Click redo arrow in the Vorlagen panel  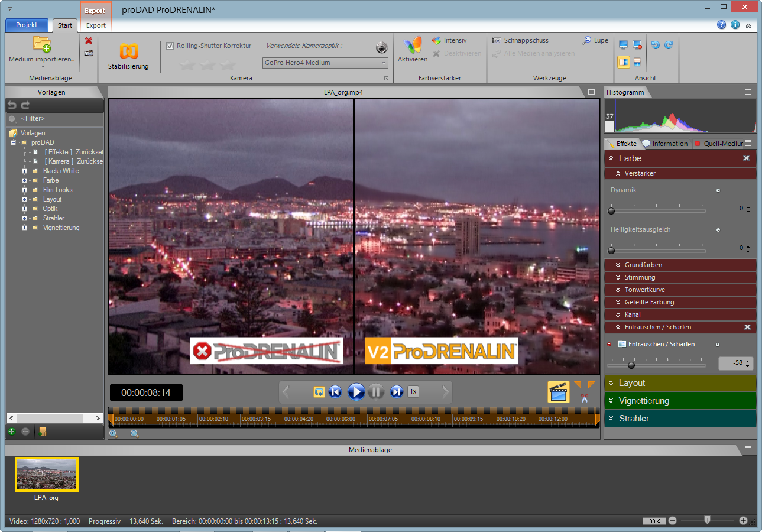pos(25,105)
